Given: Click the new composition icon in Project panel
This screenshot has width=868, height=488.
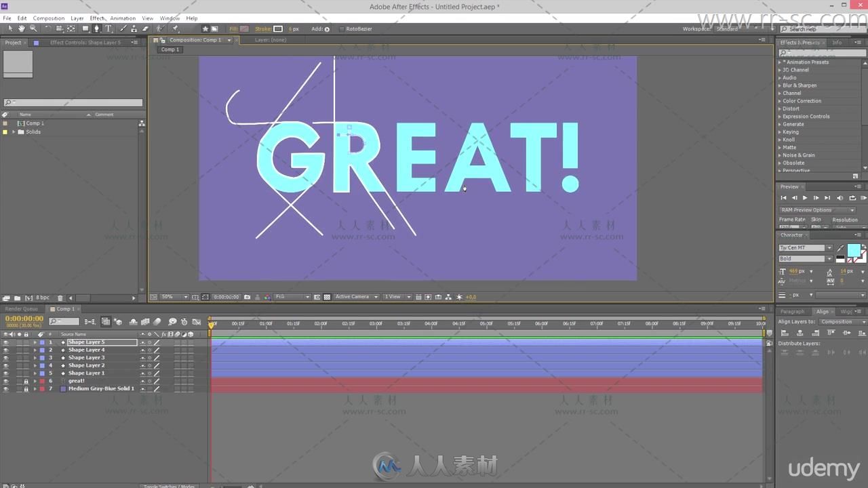Looking at the screenshot, I should [28, 298].
